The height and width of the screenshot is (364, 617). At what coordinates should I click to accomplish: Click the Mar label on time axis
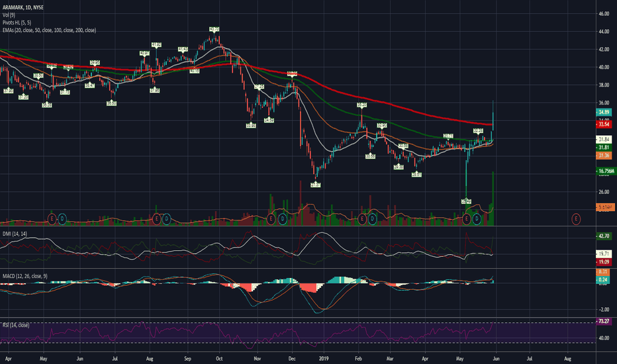click(390, 359)
